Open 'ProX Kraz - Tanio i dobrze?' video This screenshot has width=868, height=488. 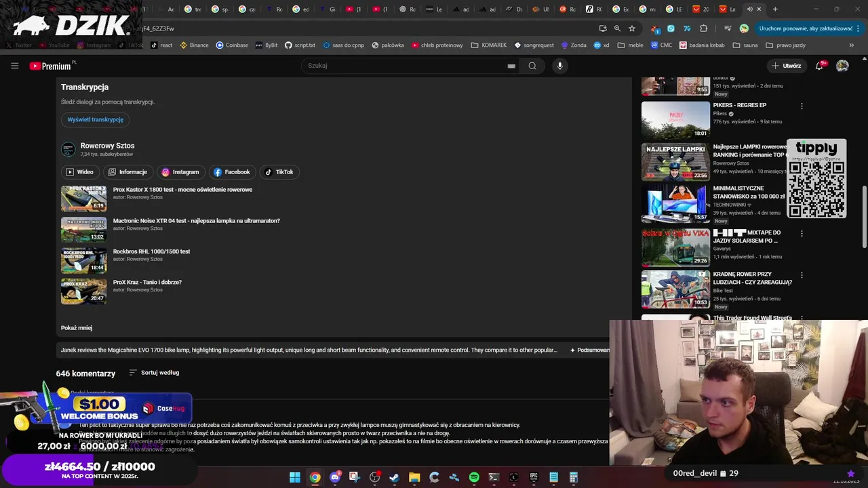click(x=147, y=283)
